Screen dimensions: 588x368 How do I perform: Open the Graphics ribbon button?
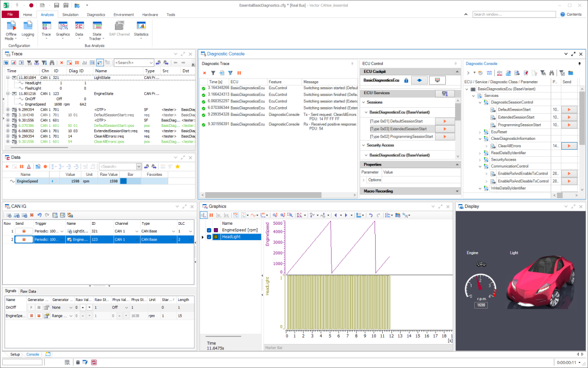point(63,30)
